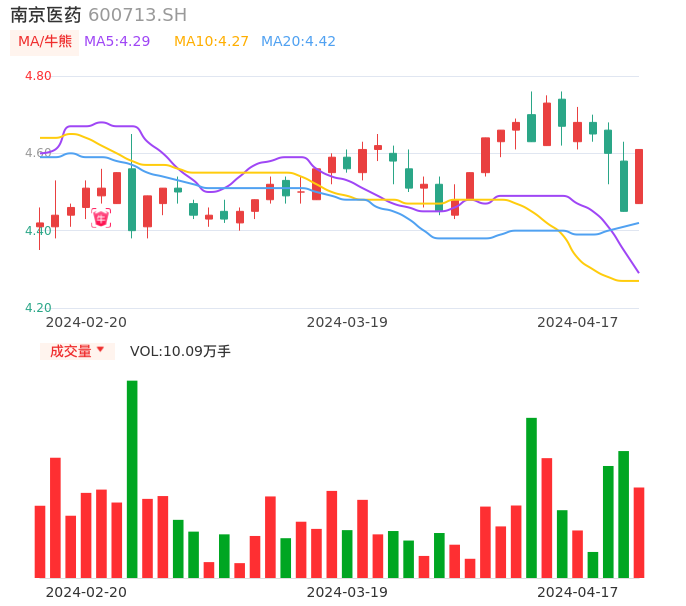Click the red triangle arrow beside 成交量
Screen dimensions: 686x606
point(100,350)
